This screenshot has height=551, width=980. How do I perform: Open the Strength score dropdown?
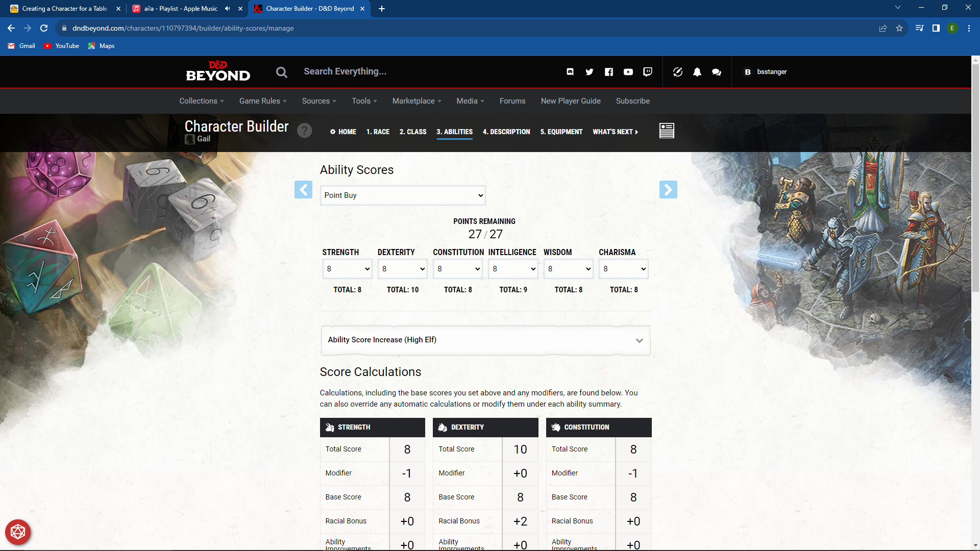(347, 269)
